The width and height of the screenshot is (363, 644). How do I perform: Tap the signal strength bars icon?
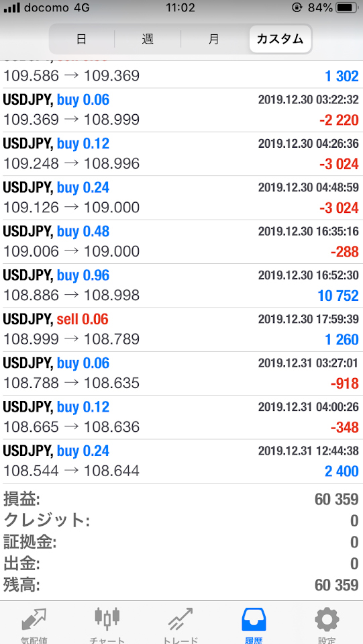point(11,7)
